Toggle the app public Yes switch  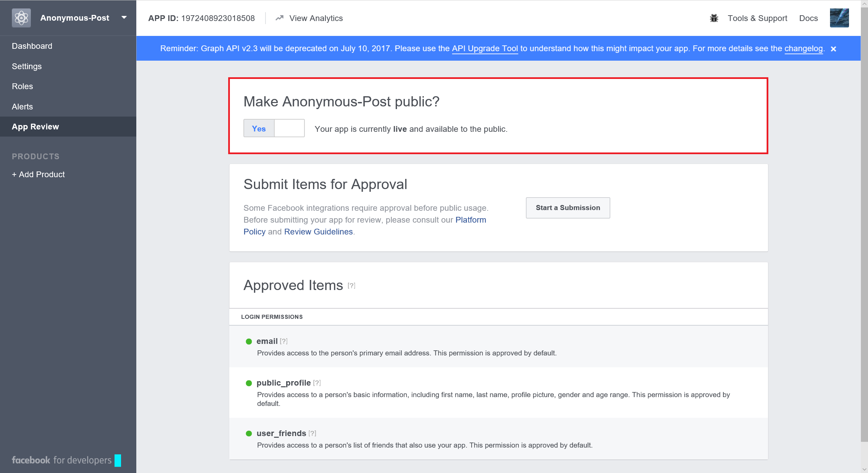point(274,128)
